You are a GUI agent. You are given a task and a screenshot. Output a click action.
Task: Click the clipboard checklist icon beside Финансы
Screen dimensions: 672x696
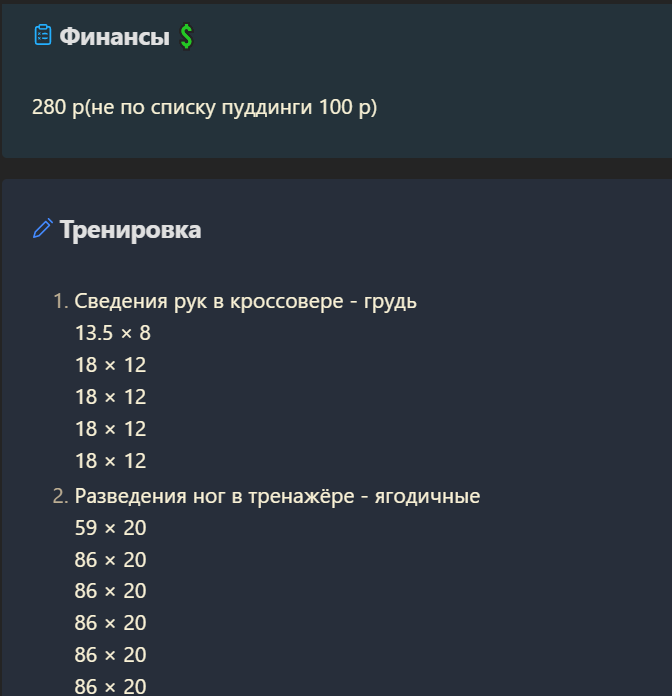(43, 35)
